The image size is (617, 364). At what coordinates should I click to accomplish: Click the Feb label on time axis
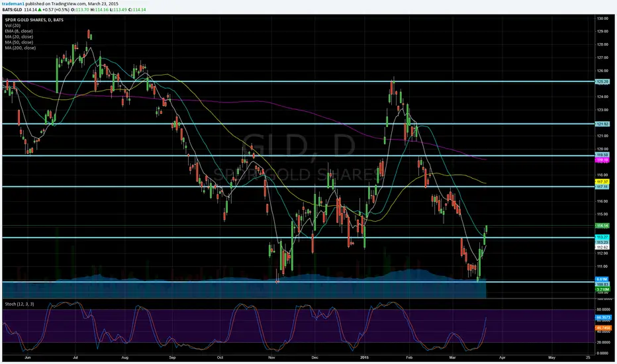[x=409, y=357]
